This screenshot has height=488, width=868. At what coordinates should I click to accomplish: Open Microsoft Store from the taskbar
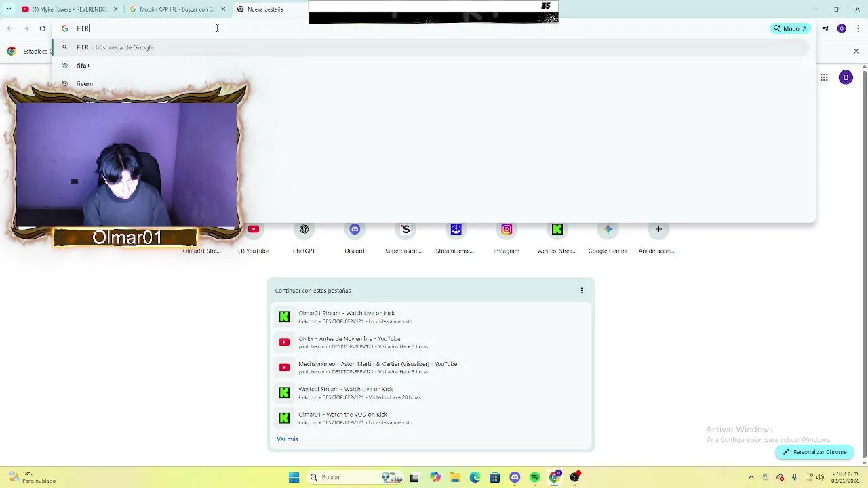point(494,477)
